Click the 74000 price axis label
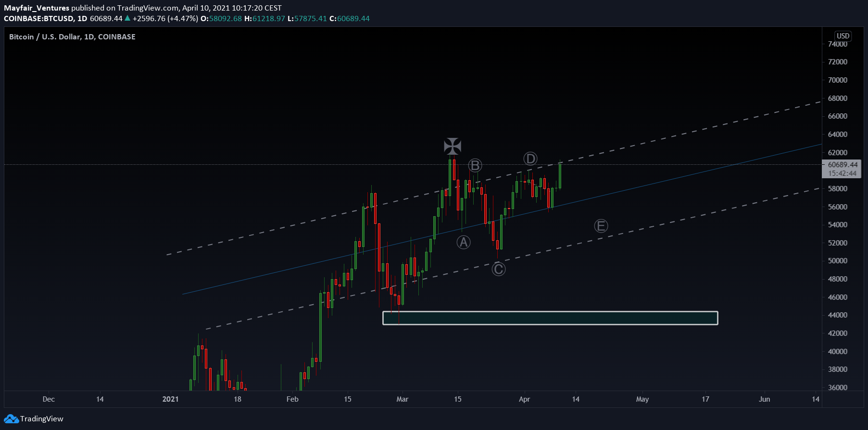Viewport: 868px width, 430px height. 838,44
